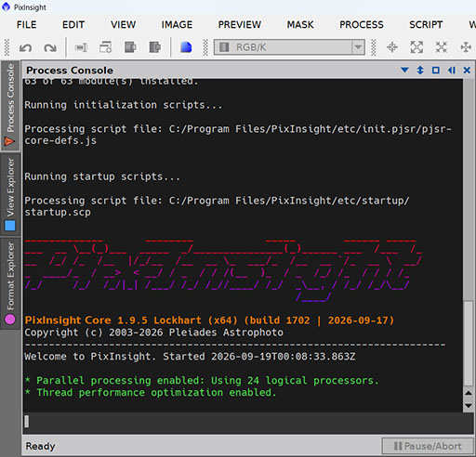476x457 pixels.
Task: Click the blue new image icon
Action: tap(186, 47)
